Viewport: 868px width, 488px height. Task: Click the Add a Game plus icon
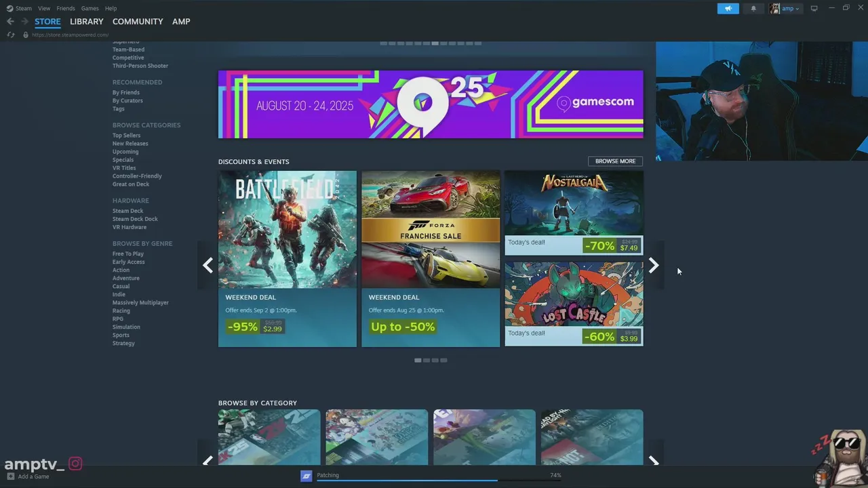coord(10,476)
